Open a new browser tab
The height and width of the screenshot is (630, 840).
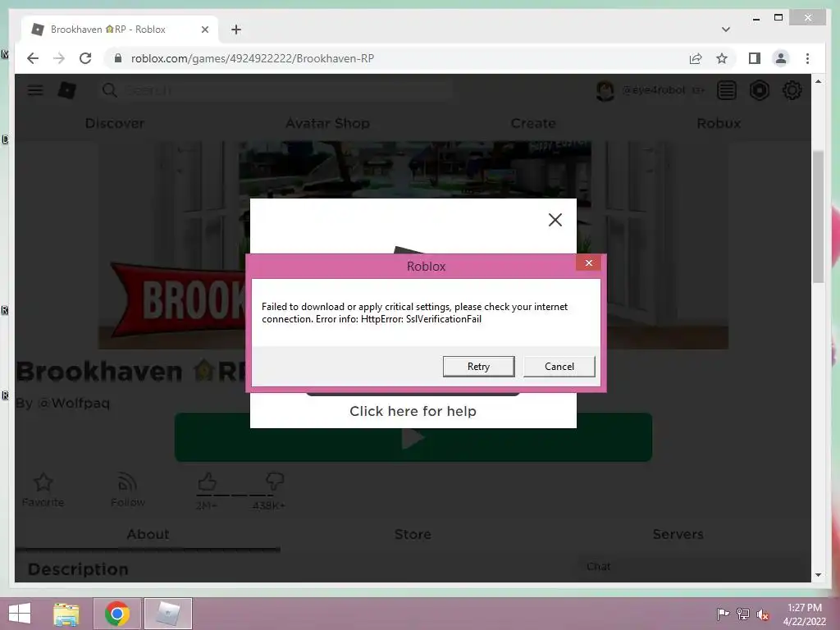236,30
